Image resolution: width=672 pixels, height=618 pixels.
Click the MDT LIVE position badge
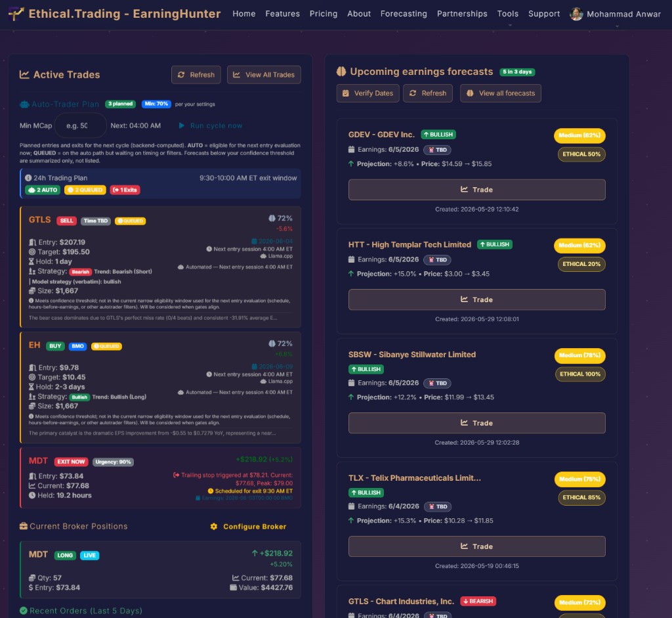click(89, 556)
